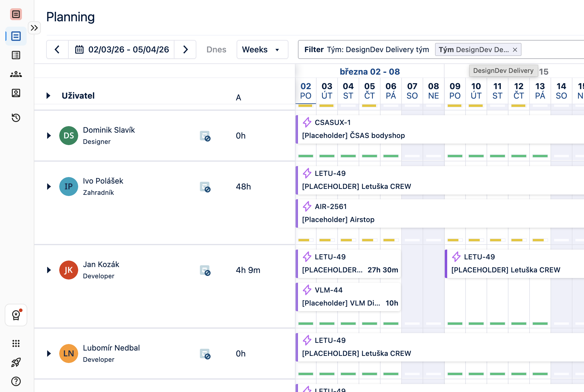Open the Planning view in sidebar
Image resolution: width=584 pixels, height=392 pixels.
coord(16,36)
